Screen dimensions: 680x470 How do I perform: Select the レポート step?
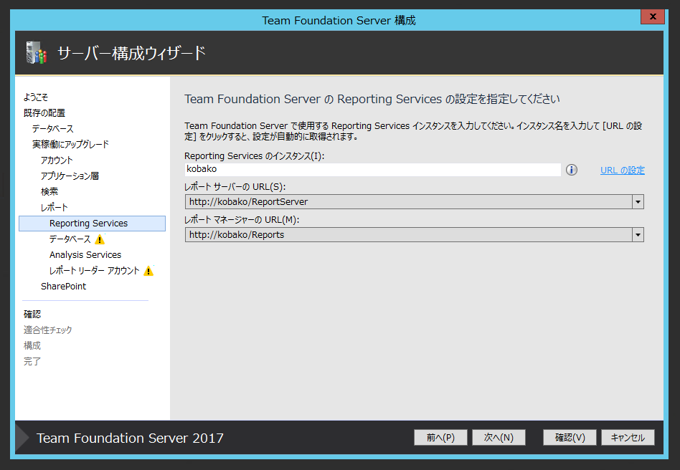54,208
